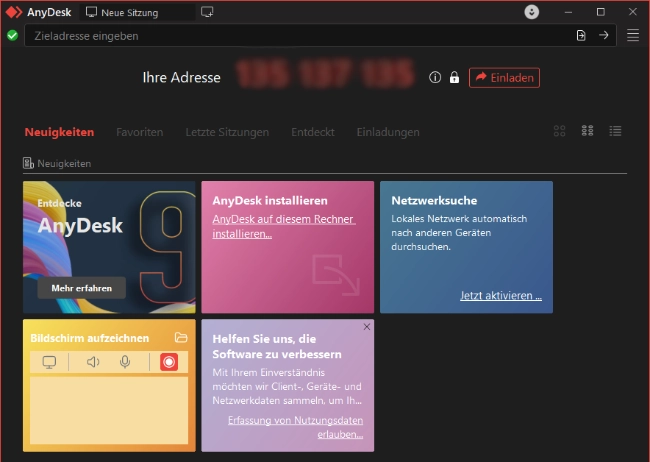The image size is (650, 462).
Task: Click the info icon beside your address
Action: point(435,77)
